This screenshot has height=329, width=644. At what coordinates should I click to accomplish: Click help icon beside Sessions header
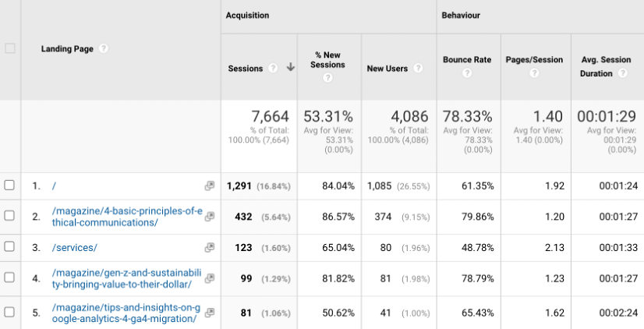click(273, 68)
